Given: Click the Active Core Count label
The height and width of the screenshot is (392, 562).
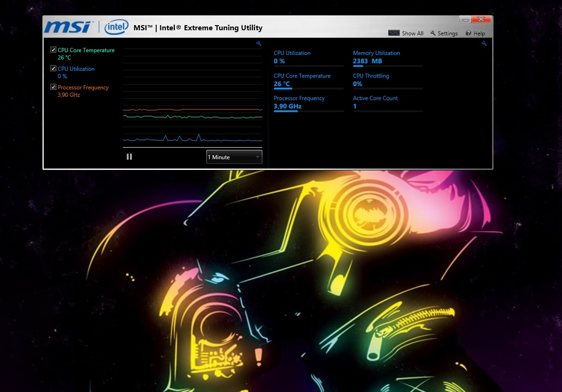Looking at the screenshot, I should click(376, 98).
